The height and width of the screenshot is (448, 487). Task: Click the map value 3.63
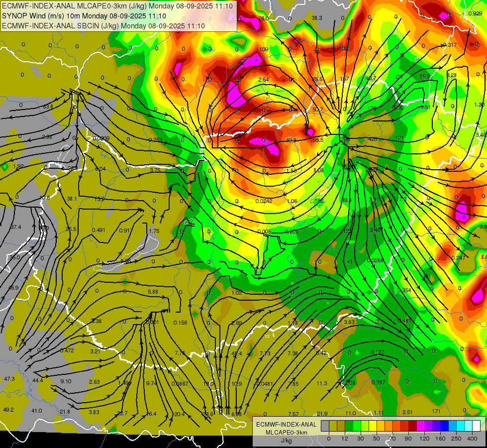tap(349, 322)
